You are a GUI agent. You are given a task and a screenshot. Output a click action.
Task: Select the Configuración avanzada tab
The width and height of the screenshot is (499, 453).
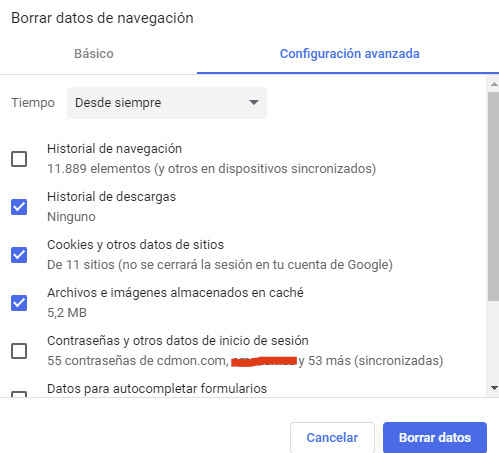coord(349,54)
